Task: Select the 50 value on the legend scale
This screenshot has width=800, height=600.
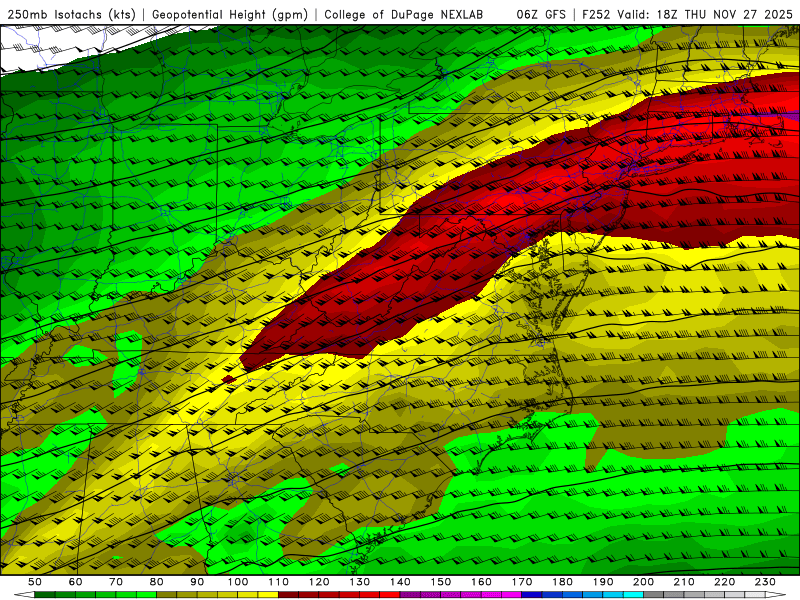Action: pyautogui.click(x=35, y=582)
